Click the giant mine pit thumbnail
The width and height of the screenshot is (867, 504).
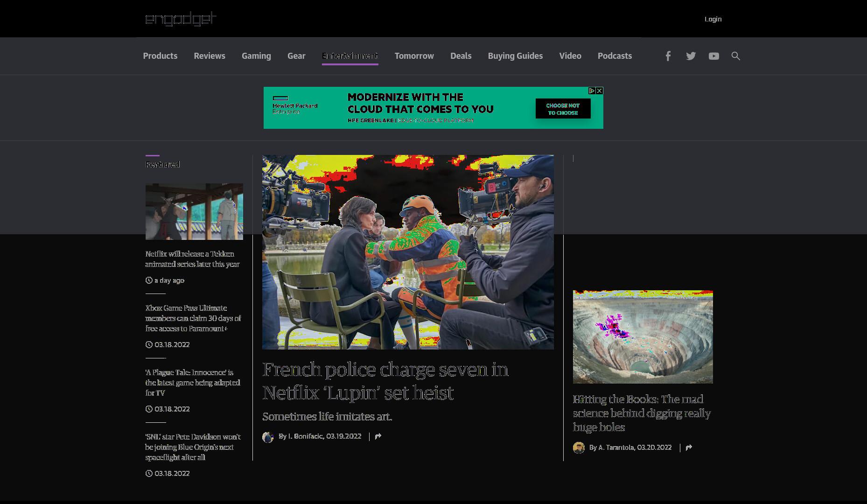point(643,337)
